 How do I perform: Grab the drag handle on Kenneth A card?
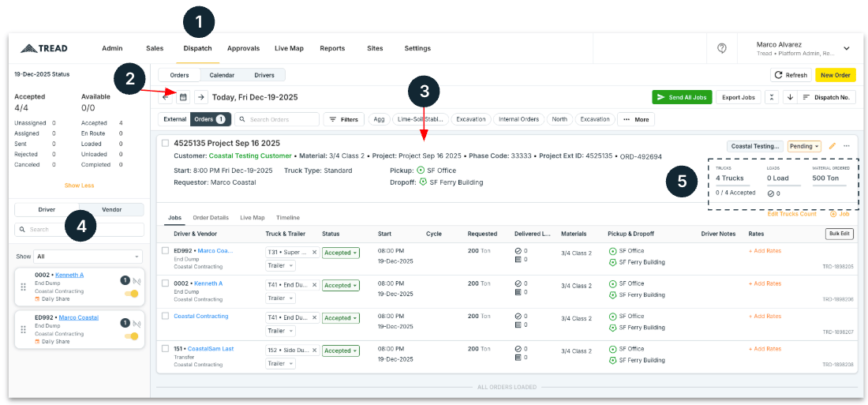point(23,287)
